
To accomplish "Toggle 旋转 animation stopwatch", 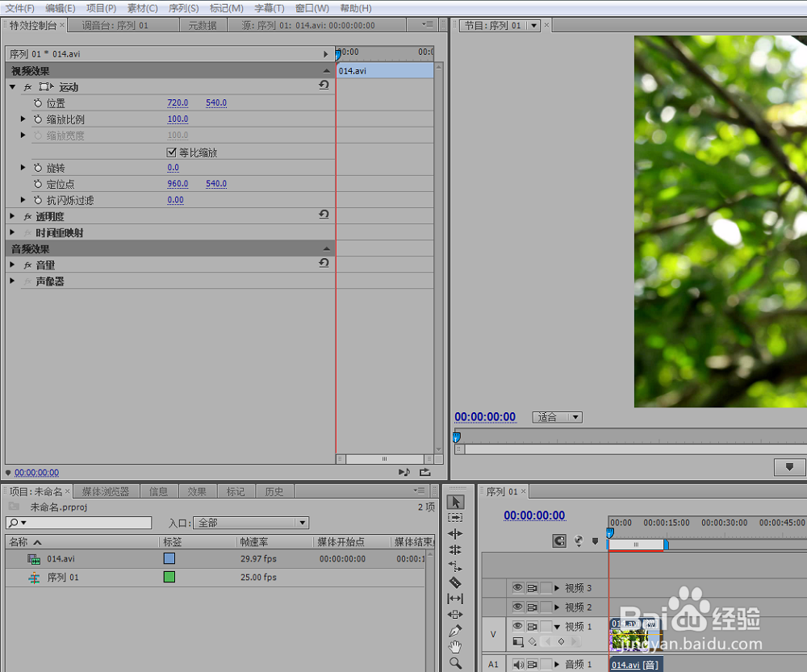I will click(x=38, y=168).
